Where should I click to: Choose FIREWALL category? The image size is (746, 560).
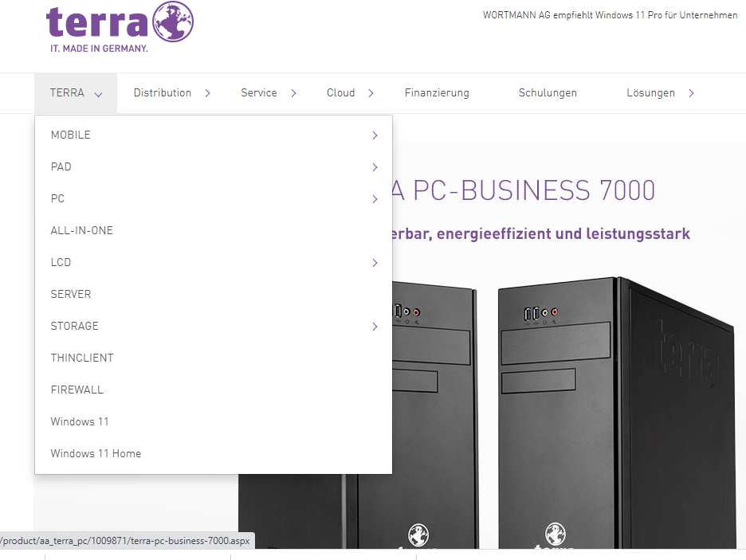pyautogui.click(x=77, y=390)
